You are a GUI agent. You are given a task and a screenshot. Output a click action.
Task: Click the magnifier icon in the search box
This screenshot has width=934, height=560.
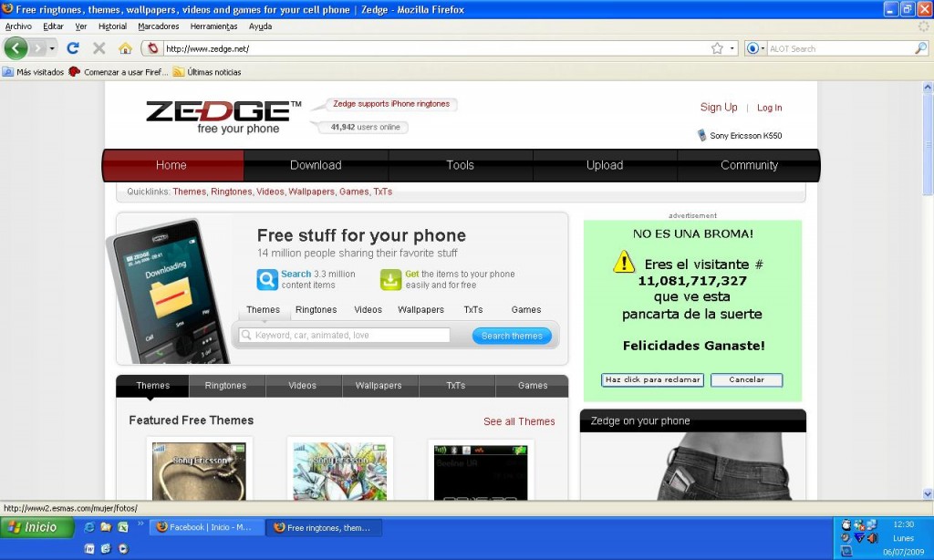coord(921,48)
